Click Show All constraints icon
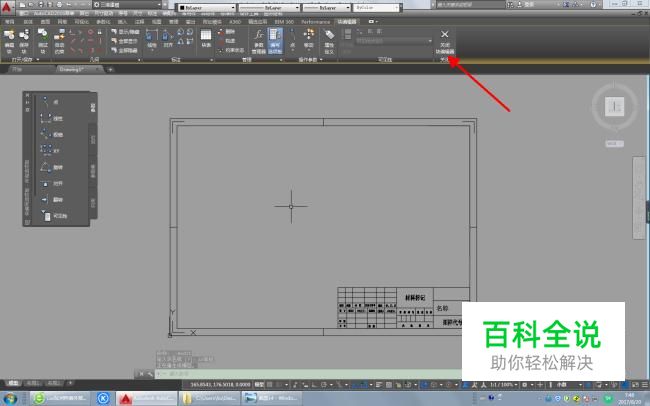650x406 pixels. tap(124, 41)
